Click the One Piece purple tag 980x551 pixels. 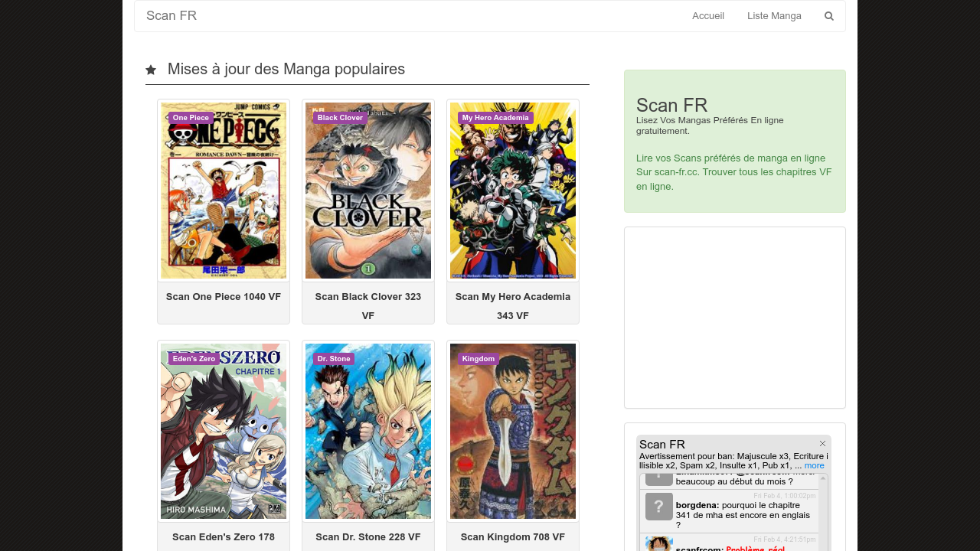(x=191, y=118)
